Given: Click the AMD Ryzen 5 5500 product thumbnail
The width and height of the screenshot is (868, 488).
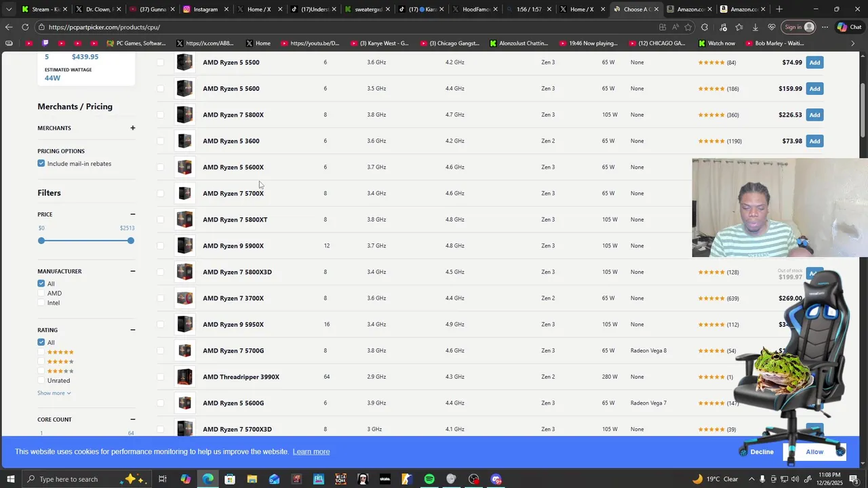Looking at the screenshot, I should pos(184,62).
